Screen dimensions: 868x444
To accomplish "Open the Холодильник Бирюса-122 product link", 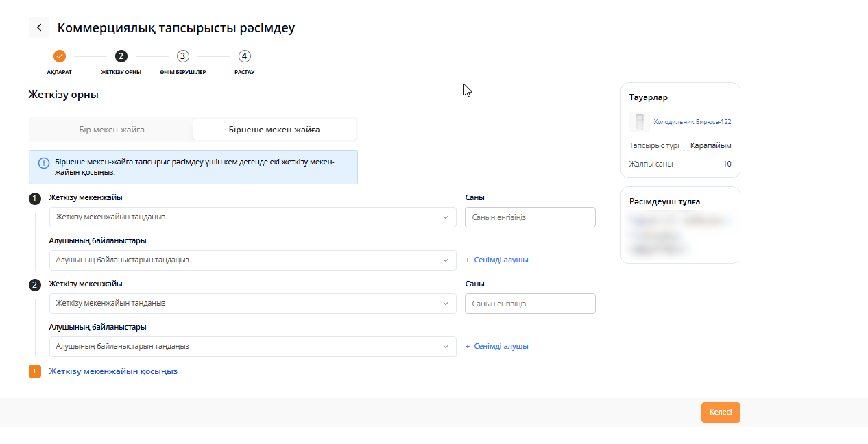I will 692,122.
